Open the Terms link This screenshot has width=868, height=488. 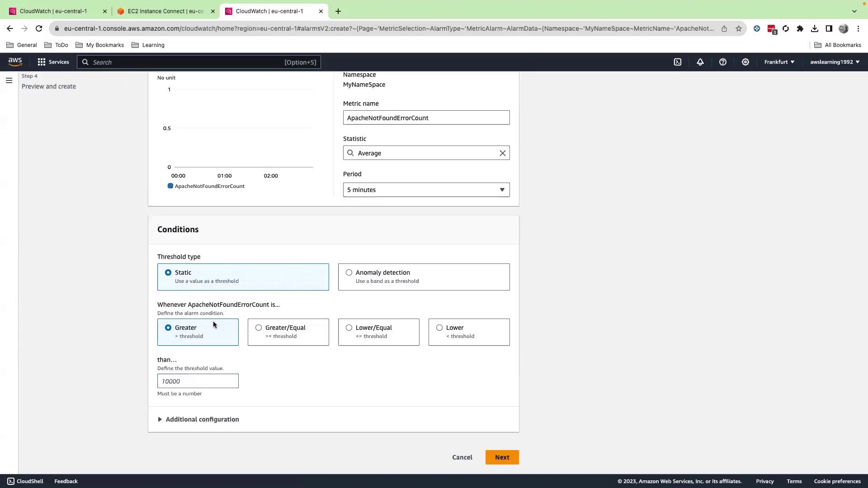(794, 481)
